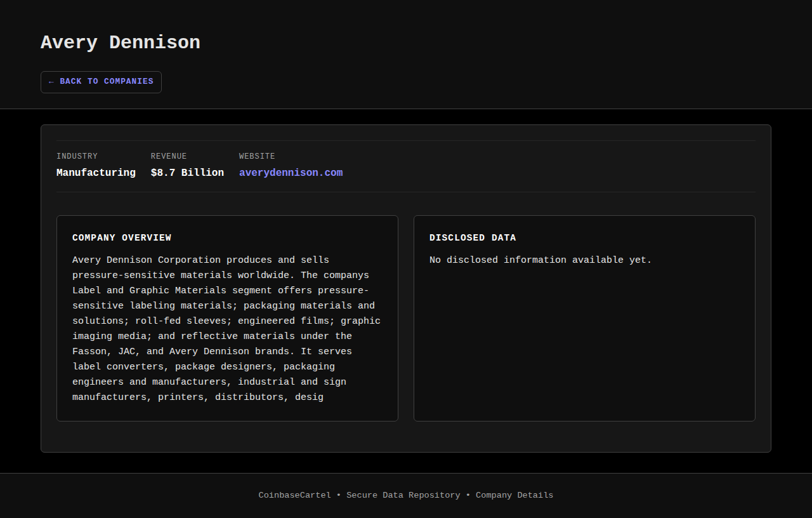This screenshot has height=518, width=812.
Task: Click the COMPANY OVERVIEW heading
Action: [x=122, y=238]
